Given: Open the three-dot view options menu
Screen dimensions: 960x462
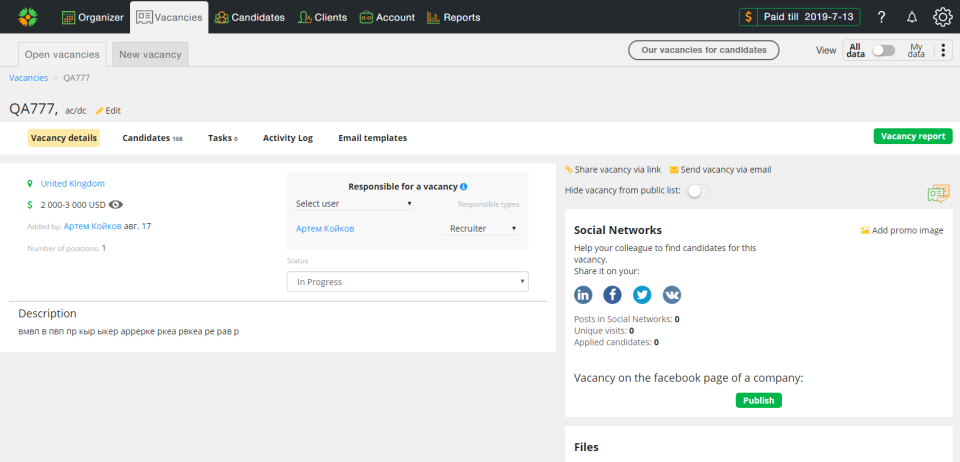Looking at the screenshot, I should pos(943,50).
